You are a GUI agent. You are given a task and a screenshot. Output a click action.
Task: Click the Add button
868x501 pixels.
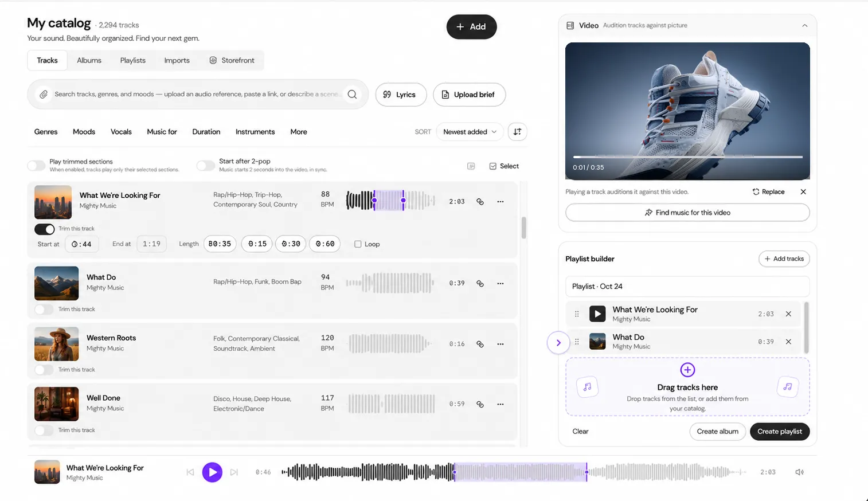tap(471, 27)
